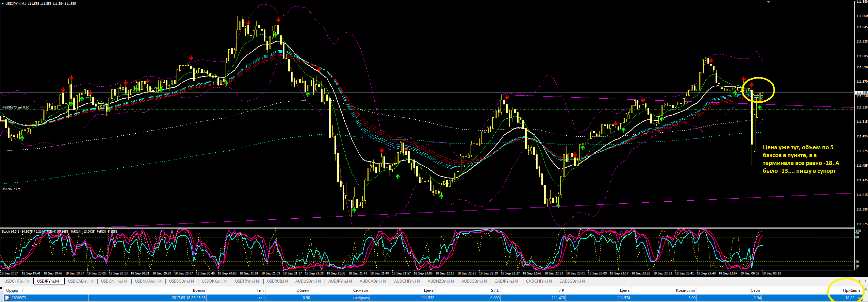The width and height of the screenshot is (868, 302).
Task: Switch to the CADCHFm,H4 tab
Action: (x=539, y=281)
